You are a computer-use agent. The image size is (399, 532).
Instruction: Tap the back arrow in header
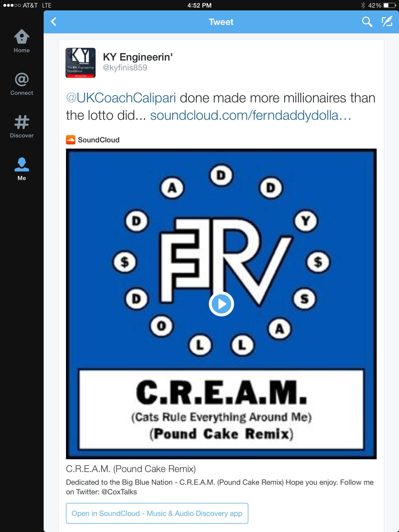54,22
